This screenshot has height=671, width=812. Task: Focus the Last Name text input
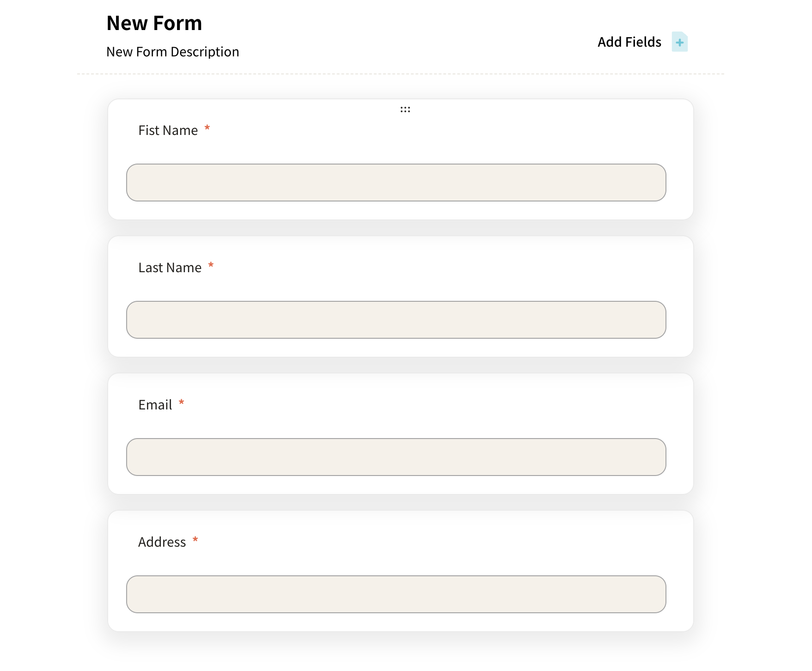point(396,320)
